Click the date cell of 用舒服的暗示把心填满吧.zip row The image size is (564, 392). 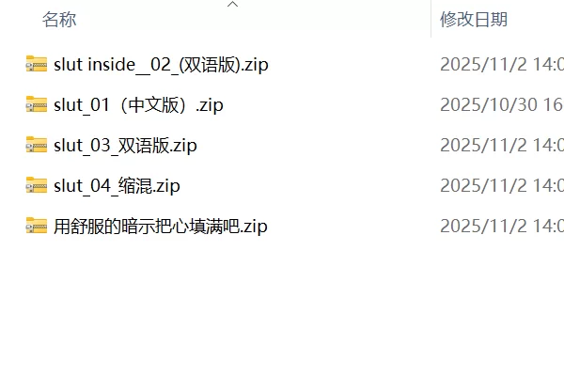tap(502, 227)
